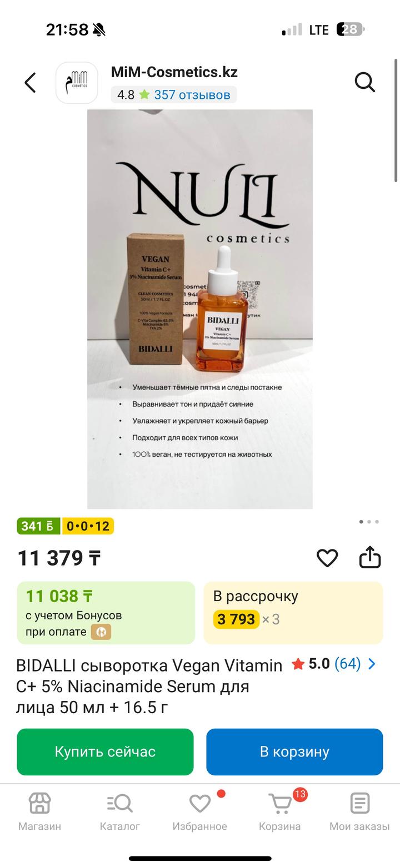Open the Каталог tab
400x868 pixels.
tap(119, 811)
